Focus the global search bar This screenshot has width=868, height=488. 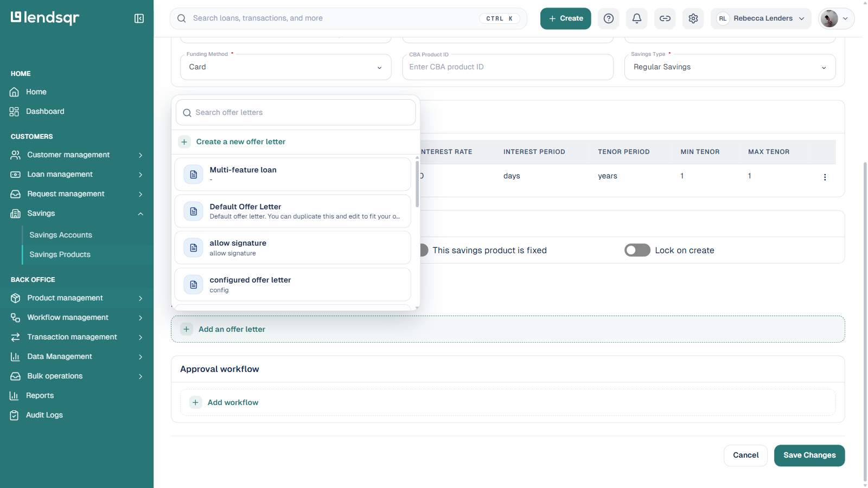click(x=348, y=18)
